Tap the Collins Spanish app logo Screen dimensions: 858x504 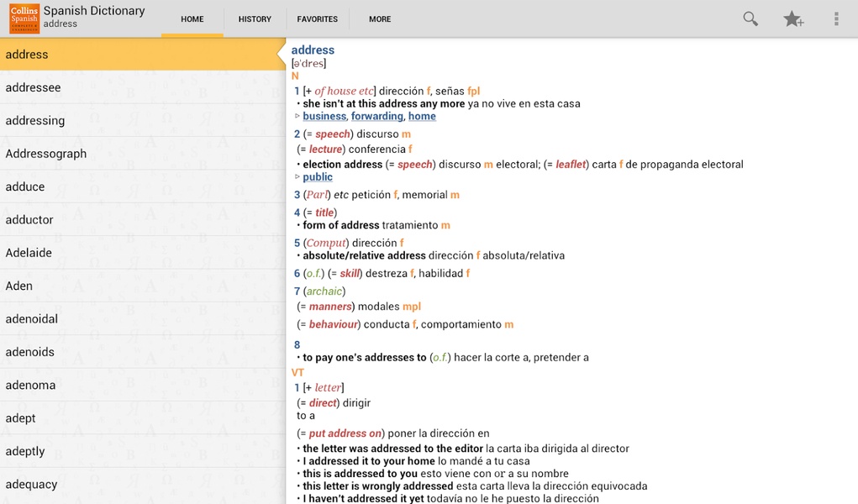[x=24, y=18]
